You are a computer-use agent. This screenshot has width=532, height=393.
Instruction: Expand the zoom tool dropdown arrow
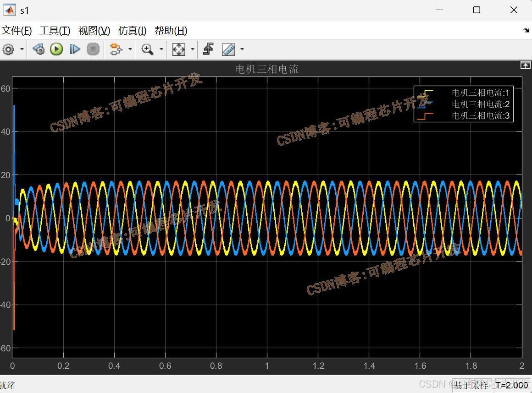click(161, 49)
